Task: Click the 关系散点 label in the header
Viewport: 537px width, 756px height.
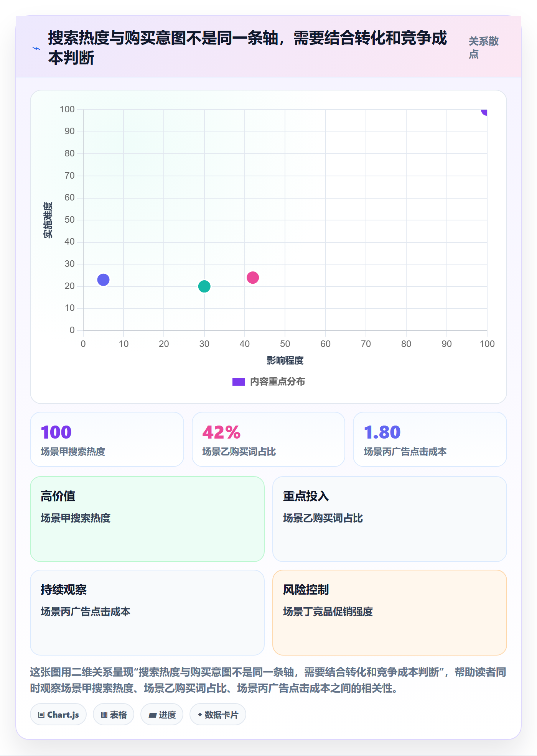Action: pos(483,48)
